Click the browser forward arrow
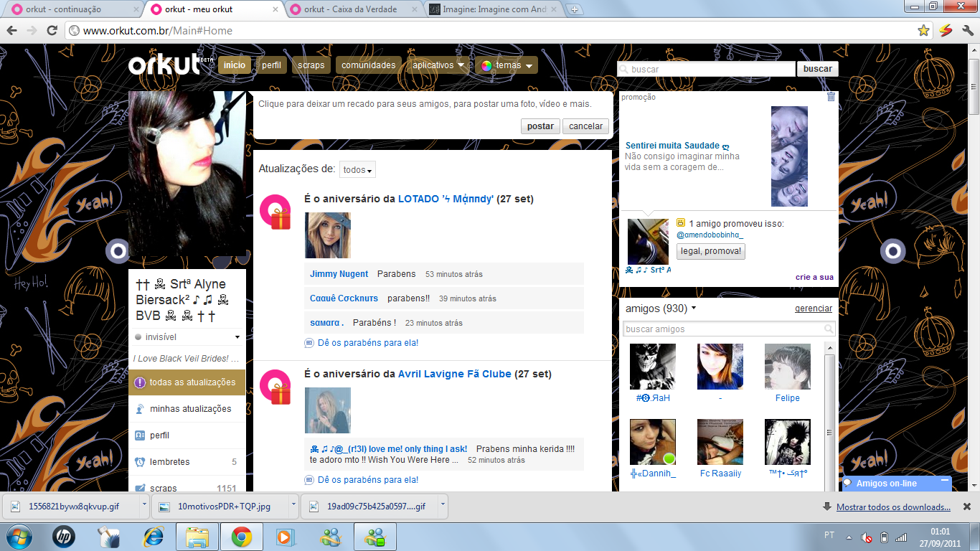The image size is (980, 551). [x=32, y=31]
